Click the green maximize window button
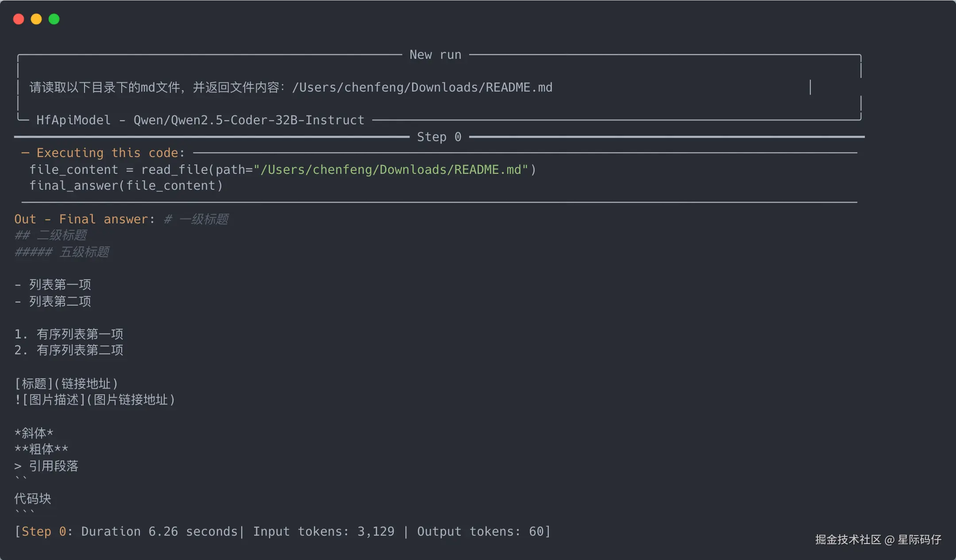This screenshot has height=560, width=956. (54, 19)
